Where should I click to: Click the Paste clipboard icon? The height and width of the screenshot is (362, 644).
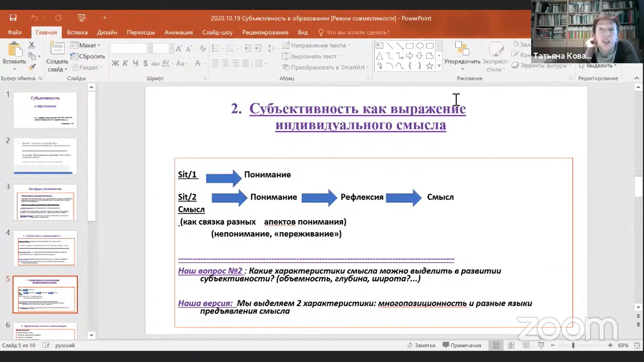coord(14,50)
